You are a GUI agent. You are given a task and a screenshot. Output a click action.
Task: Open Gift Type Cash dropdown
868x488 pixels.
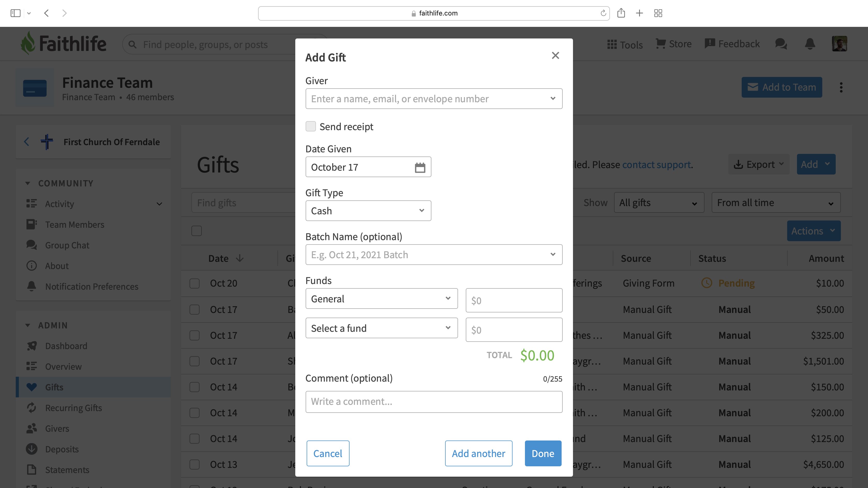pyautogui.click(x=368, y=211)
